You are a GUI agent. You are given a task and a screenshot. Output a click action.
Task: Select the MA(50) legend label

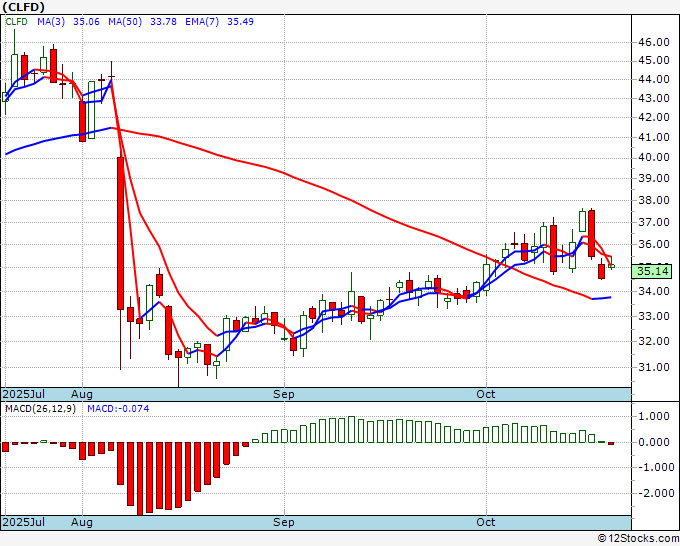pyautogui.click(x=125, y=22)
